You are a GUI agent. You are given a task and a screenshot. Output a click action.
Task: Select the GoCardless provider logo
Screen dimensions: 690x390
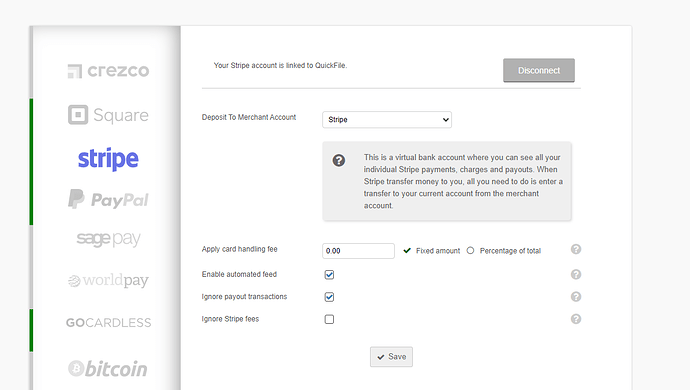click(x=108, y=323)
